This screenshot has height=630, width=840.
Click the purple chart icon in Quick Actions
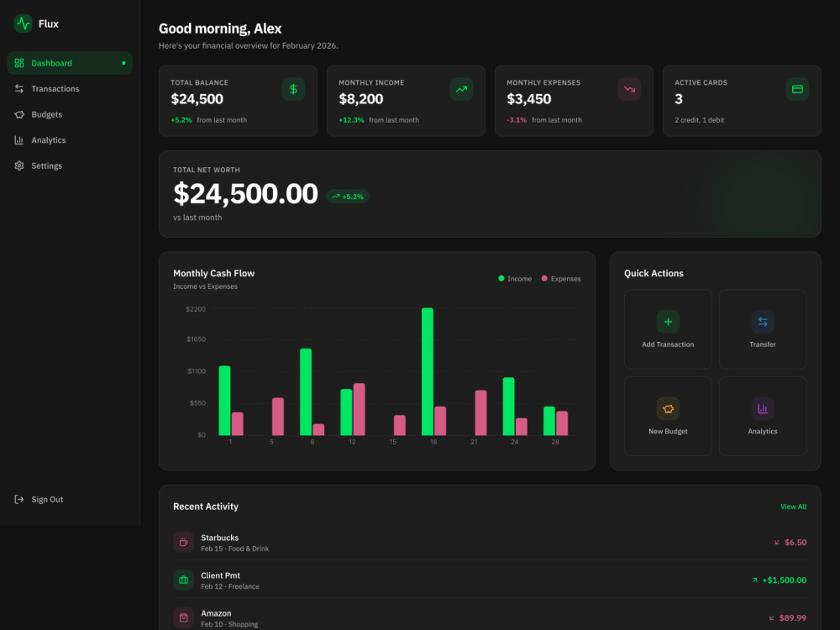(x=763, y=409)
